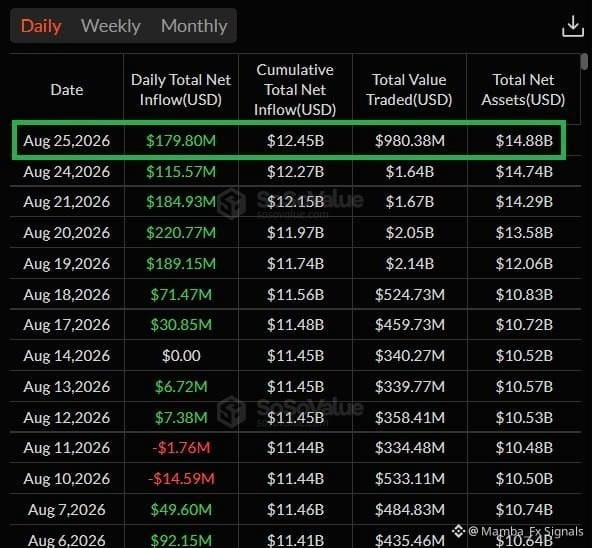Select the $6.72M inflow value
The image size is (592, 548).
click(181, 387)
